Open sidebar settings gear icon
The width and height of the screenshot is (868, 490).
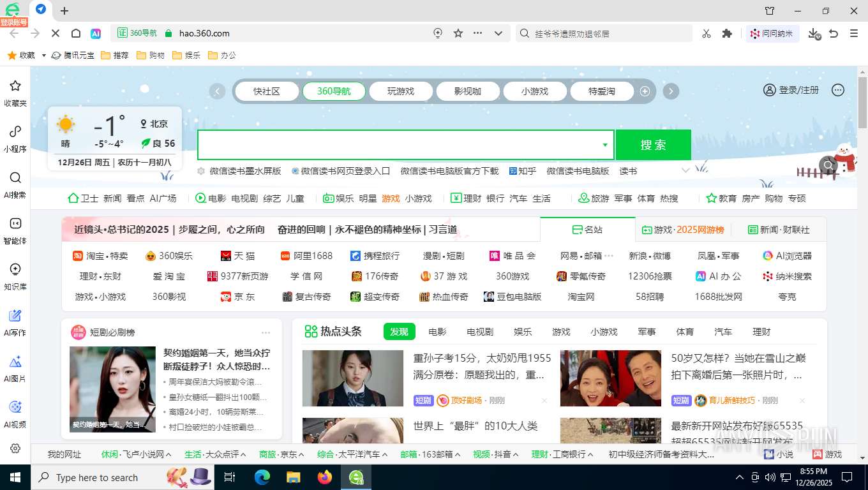click(15, 449)
